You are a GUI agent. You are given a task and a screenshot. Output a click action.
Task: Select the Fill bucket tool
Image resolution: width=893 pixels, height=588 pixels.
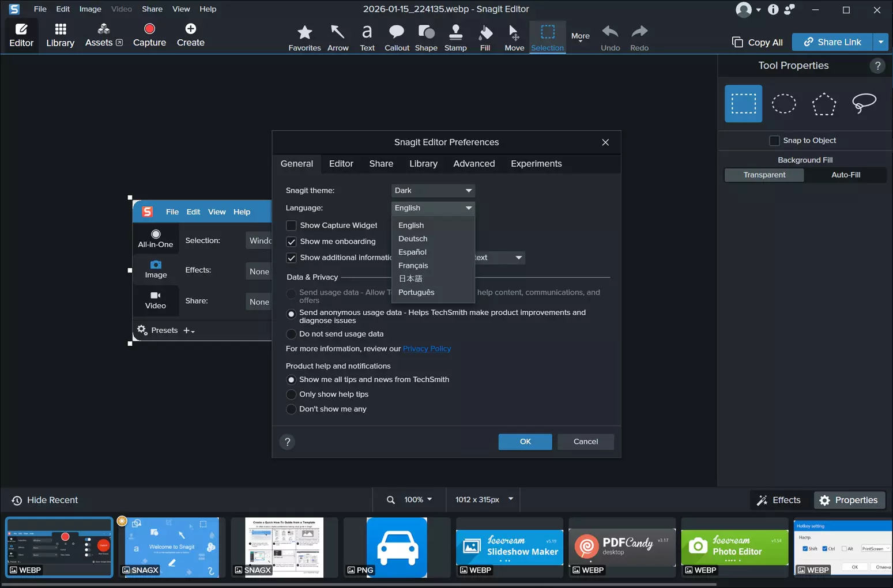click(x=485, y=37)
